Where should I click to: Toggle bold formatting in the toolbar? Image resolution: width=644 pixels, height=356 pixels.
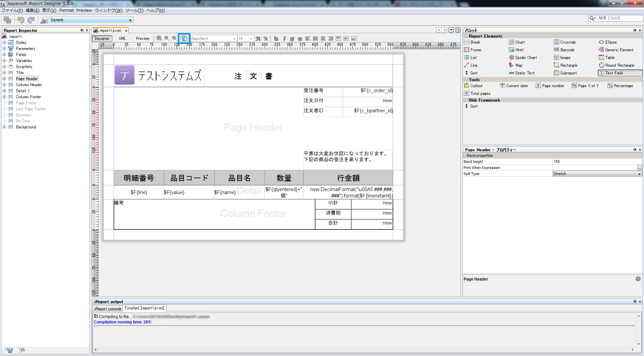[276, 38]
